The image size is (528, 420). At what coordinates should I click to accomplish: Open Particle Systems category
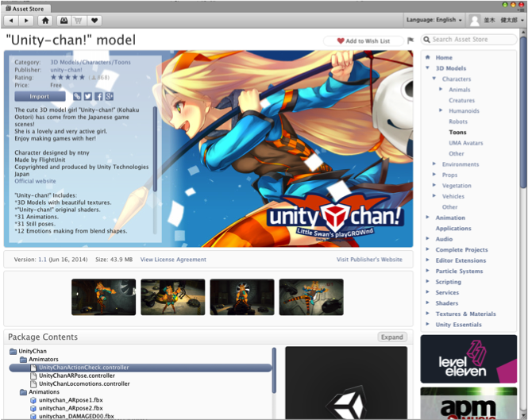(459, 271)
